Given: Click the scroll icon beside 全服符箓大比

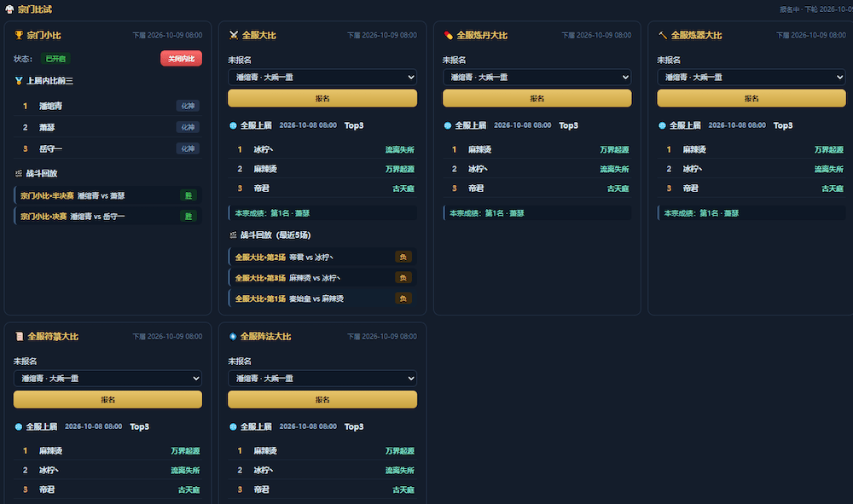Looking at the screenshot, I should pos(19,337).
